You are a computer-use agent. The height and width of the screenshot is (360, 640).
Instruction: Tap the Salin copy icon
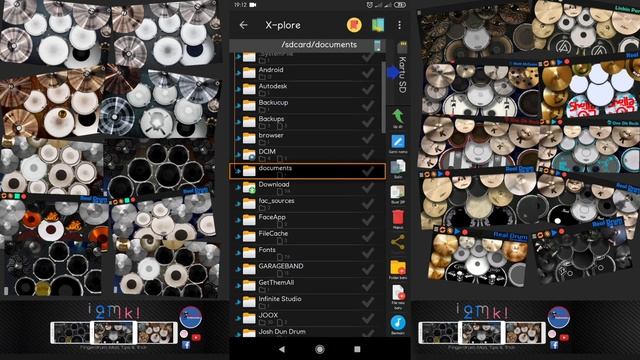[398, 168]
